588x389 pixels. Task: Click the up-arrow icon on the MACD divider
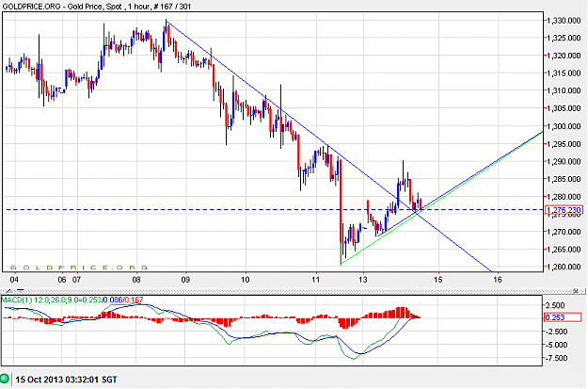[x=9, y=291]
